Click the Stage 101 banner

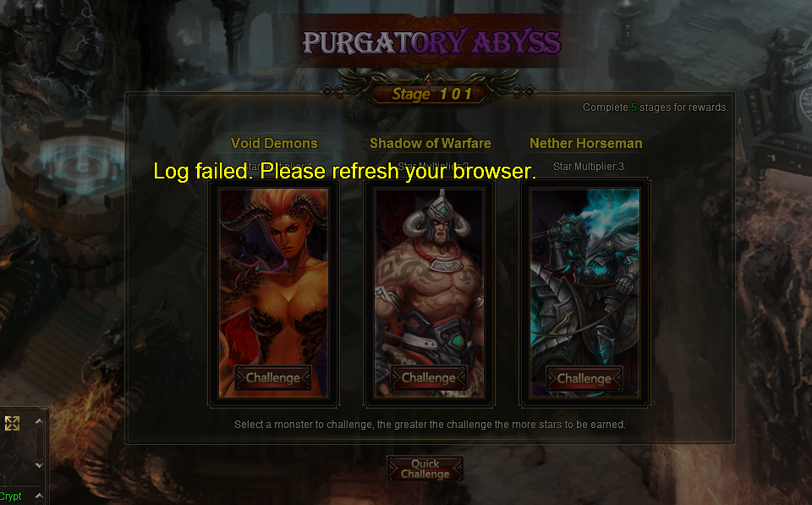[431, 94]
